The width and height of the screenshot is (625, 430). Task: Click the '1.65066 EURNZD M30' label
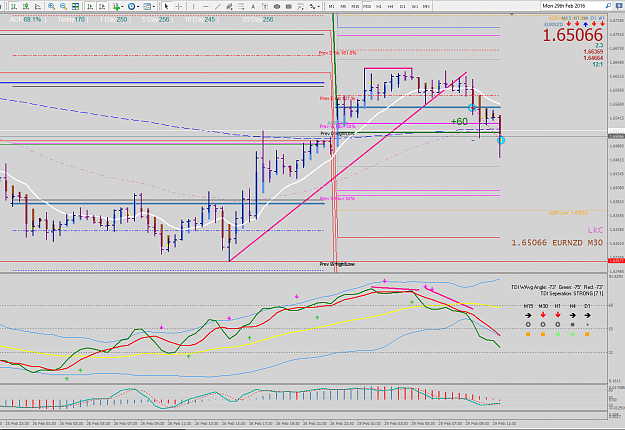557,242
